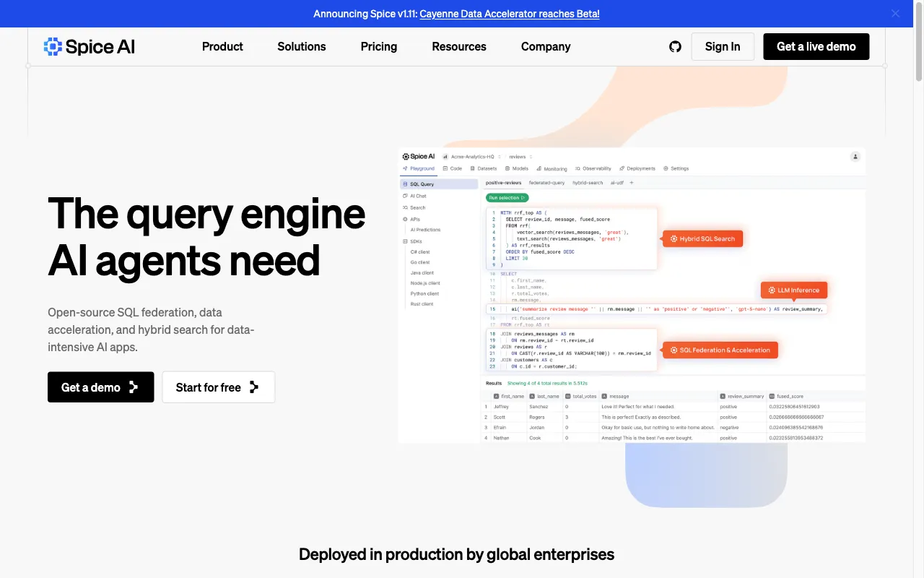This screenshot has width=924, height=578.
Task: Click the 'message' column header
Action: click(x=615, y=396)
